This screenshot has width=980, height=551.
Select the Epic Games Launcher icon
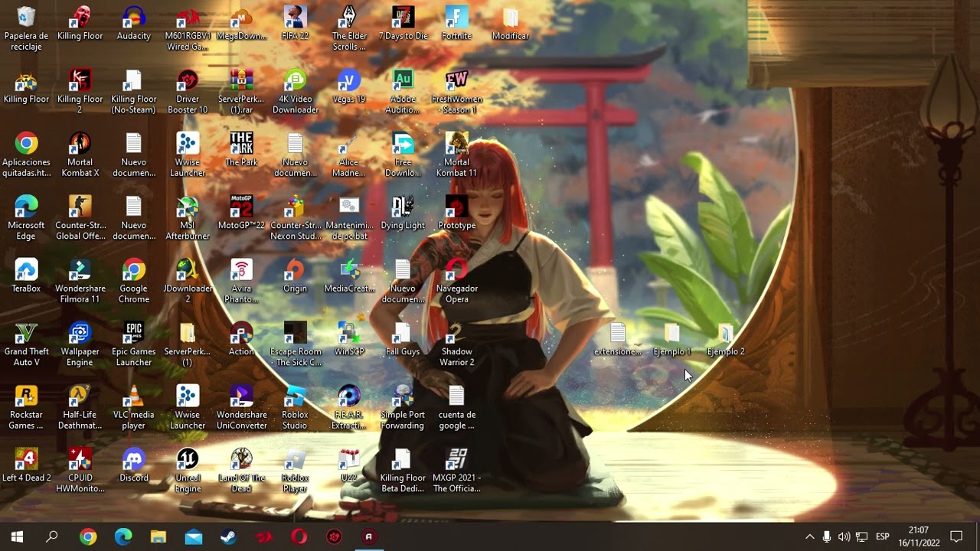pos(134,344)
